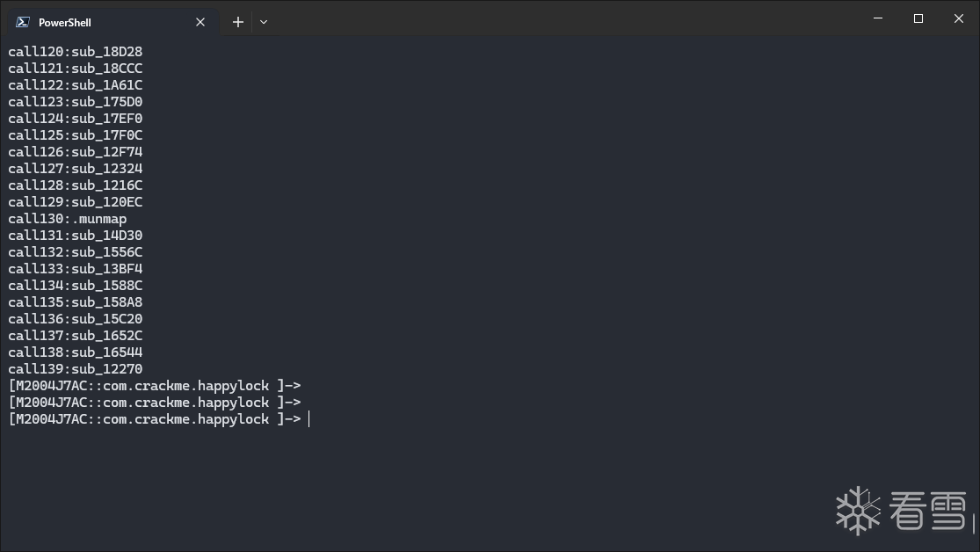Image resolution: width=980 pixels, height=552 pixels.
Task: Click the snowflake logo watermark
Action: coord(857,510)
